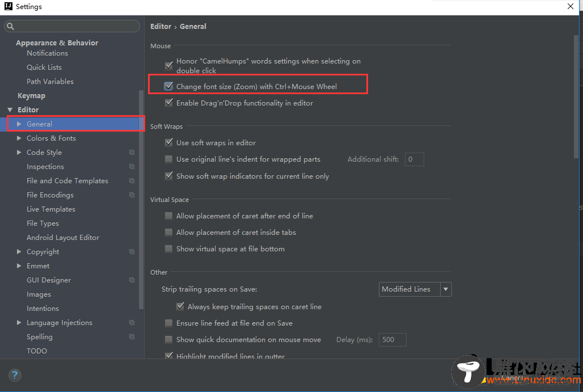Collapse the Editor tree node arrow
Image resolution: width=583 pixels, height=392 pixels.
(10, 109)
